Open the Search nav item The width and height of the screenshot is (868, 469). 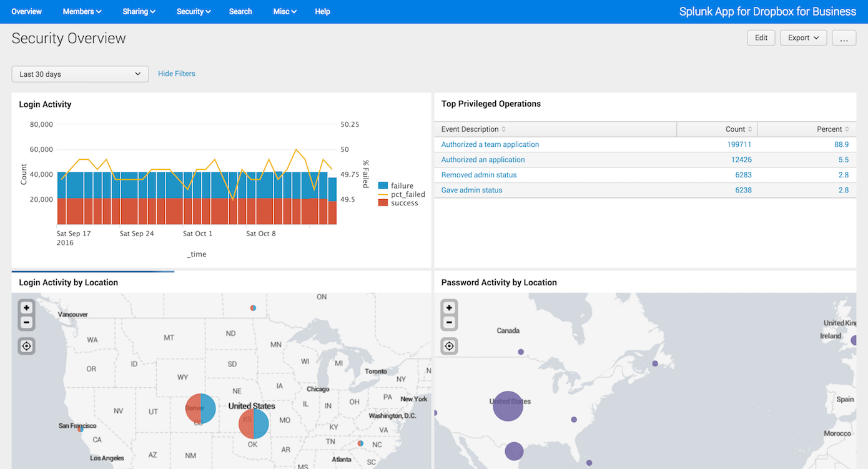pyautogui.click(x=240, y=12)
